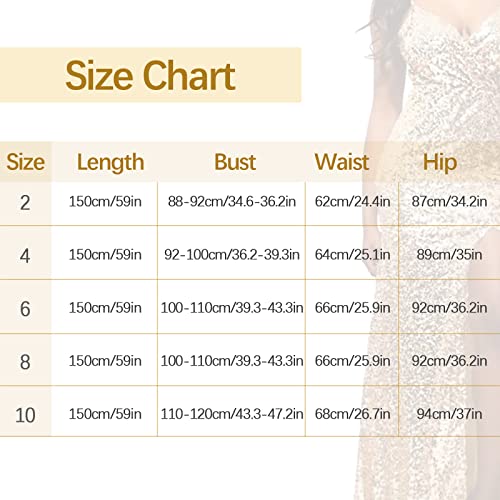Select the waist value "64cm/25.1in"
The image size is (500, 500).
point(352,255)
